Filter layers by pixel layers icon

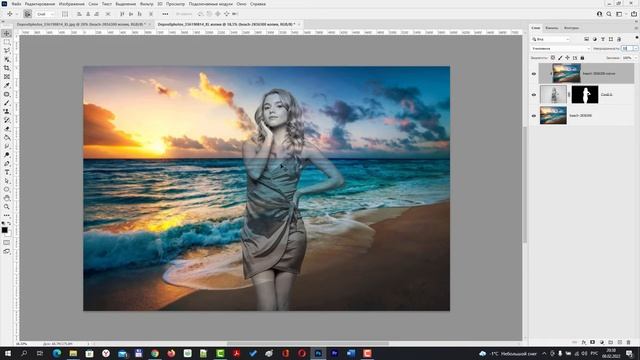point(587,39)
